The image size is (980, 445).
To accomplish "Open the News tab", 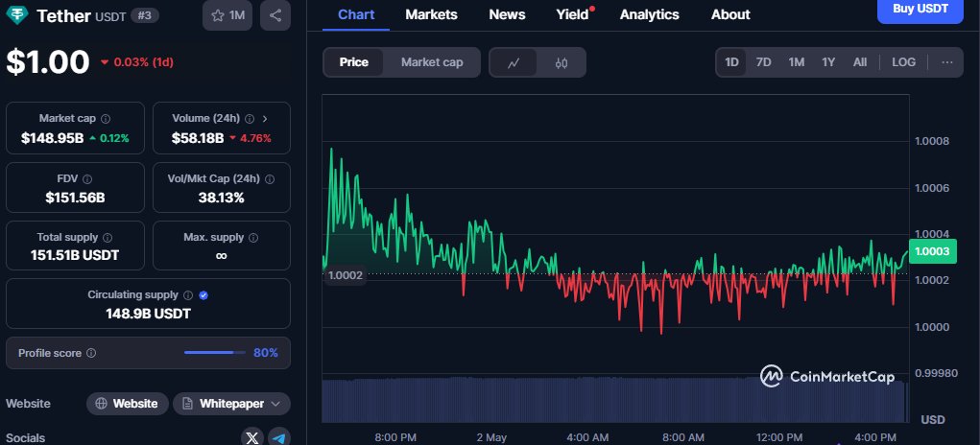I will pos(507,14).
